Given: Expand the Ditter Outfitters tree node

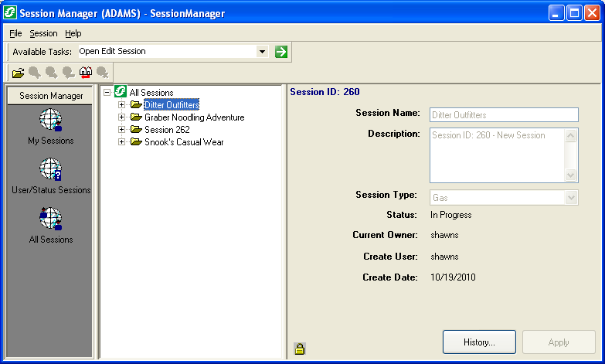Looking at the screenshot, I should [x=121, y=105].
